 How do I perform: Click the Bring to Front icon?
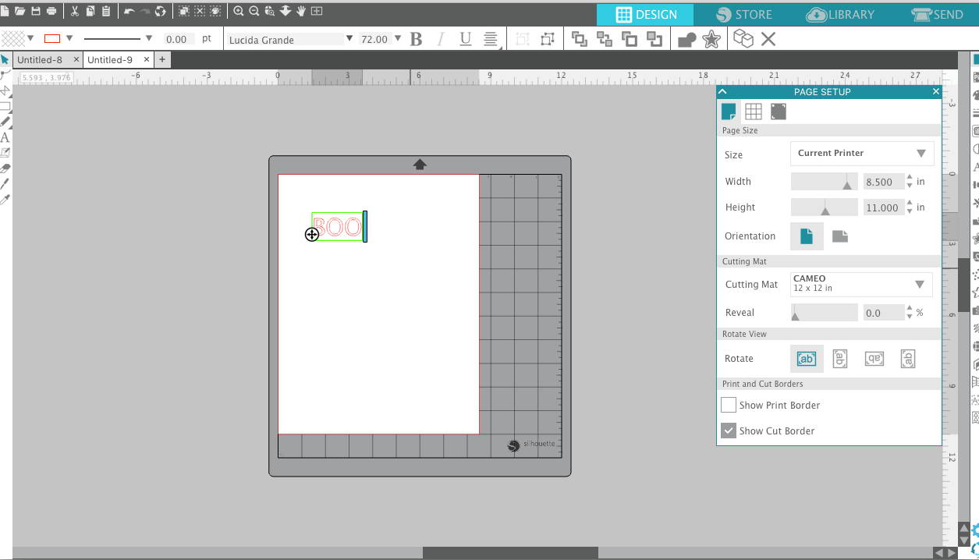(579, 39)
